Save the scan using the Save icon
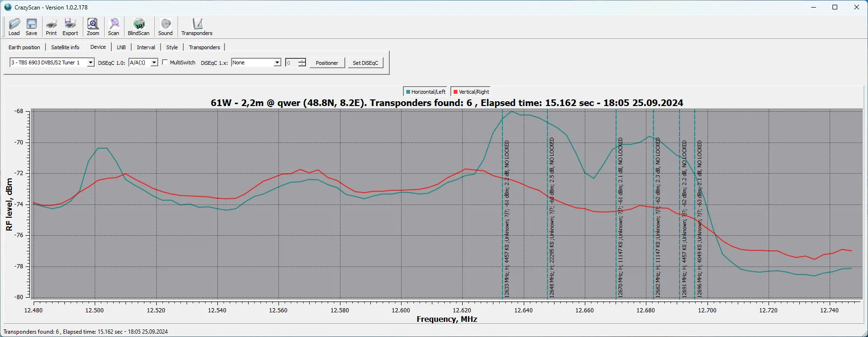Screen dimensions: 868x337 (31, 27)
